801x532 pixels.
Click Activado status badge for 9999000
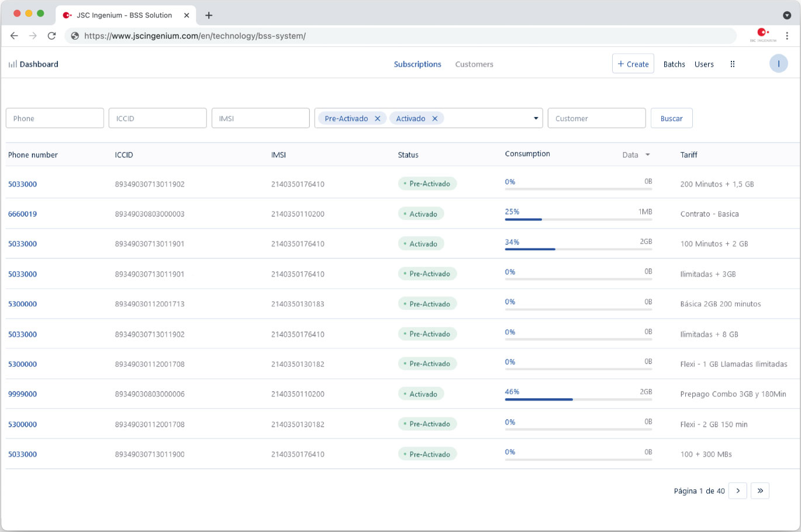click(421, 394)
